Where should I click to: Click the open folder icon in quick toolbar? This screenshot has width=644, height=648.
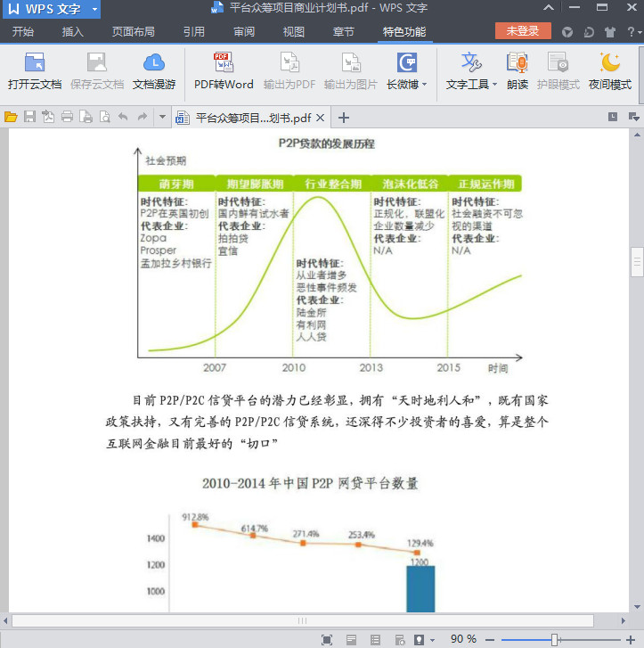click(x=11, y=118)
